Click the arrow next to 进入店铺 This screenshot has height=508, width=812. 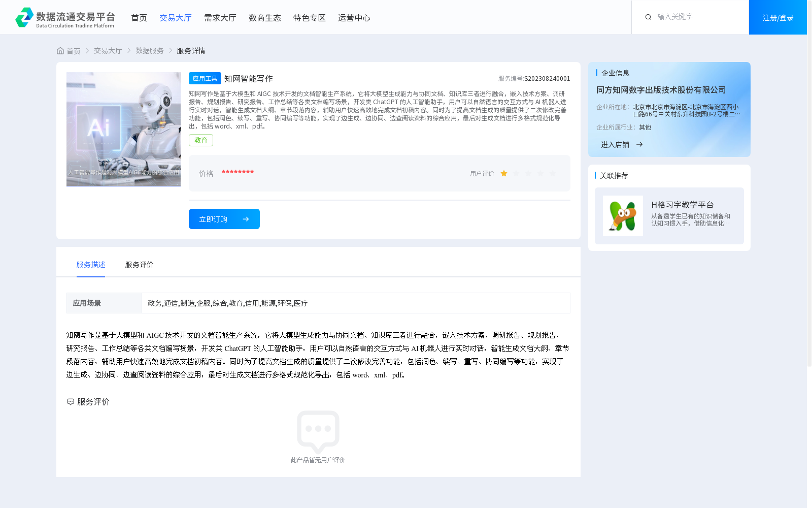[639, 145]
